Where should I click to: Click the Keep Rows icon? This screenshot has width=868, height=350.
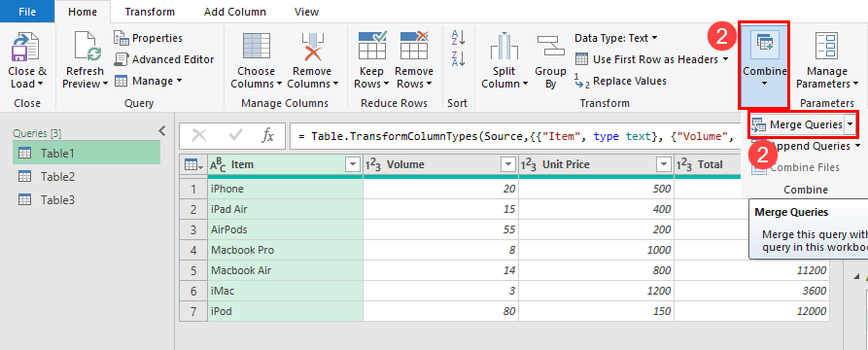click(x=372, y=46)
